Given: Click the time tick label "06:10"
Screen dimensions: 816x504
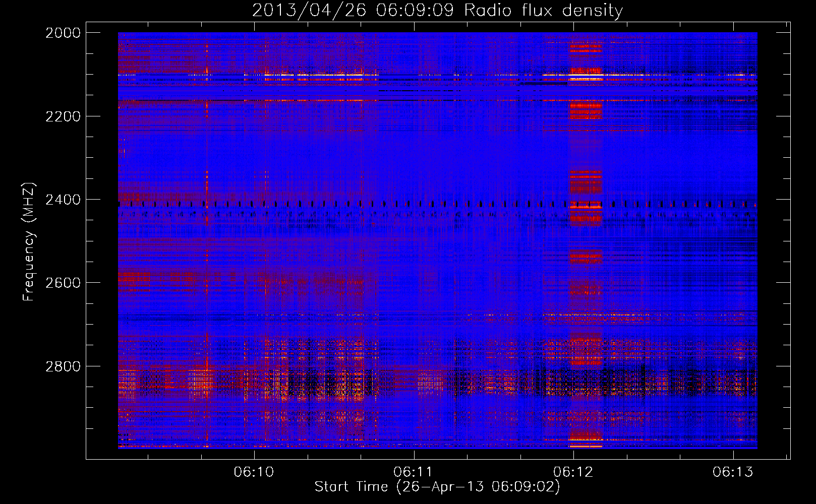Looking at the screenshot, I should tap(254, 472).
